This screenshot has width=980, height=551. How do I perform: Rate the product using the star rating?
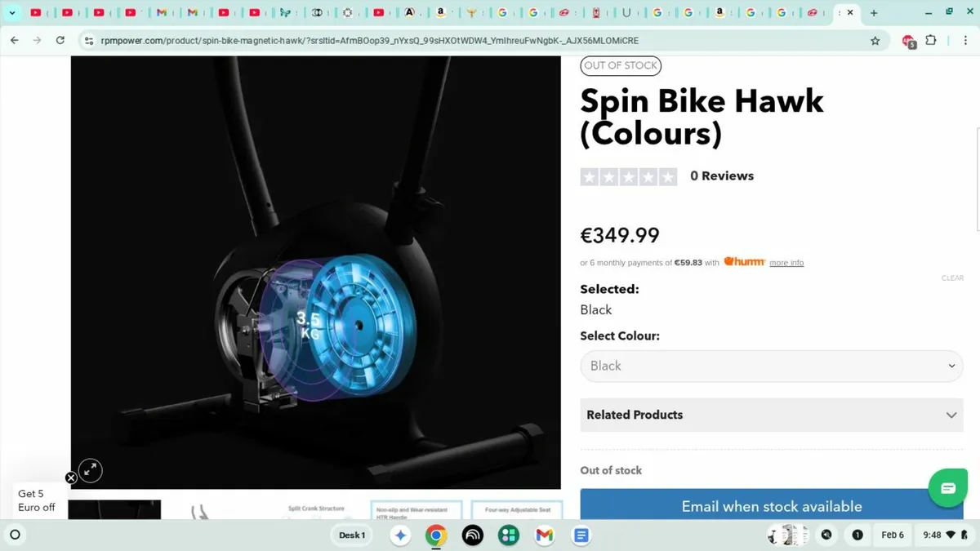[x=629, y=176]
